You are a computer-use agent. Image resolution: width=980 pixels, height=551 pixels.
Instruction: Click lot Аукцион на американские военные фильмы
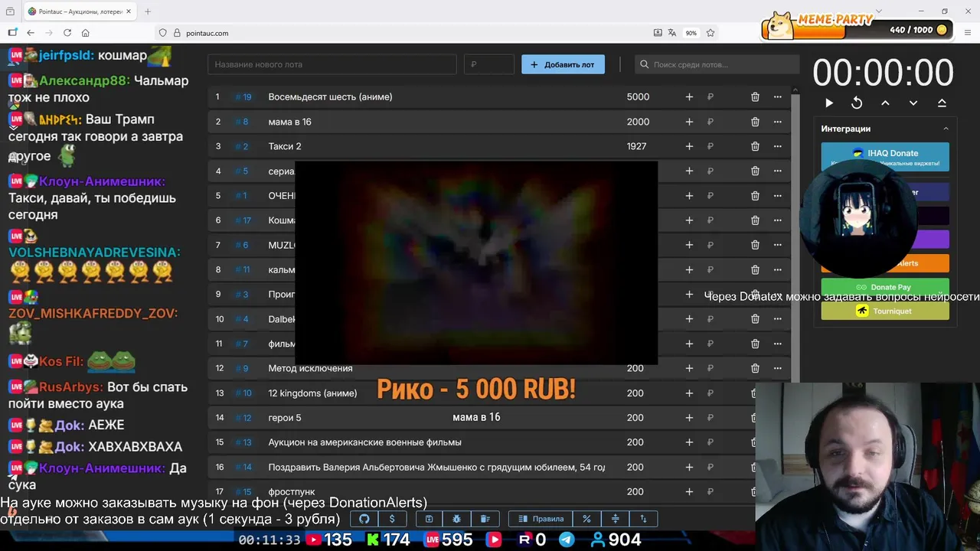coord(364,442)
